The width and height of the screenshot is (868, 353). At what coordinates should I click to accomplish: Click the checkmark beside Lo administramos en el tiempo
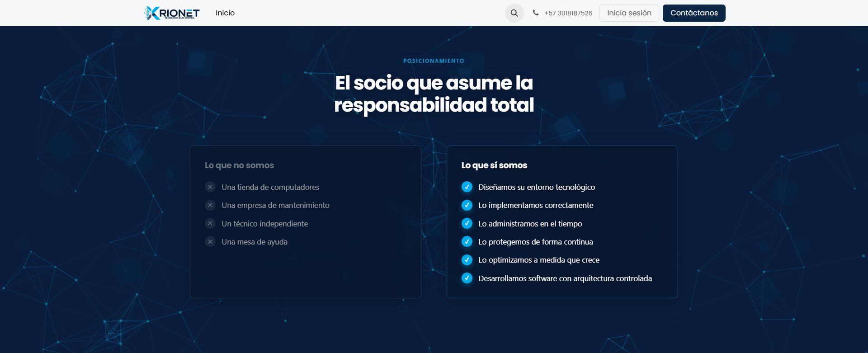467,224
